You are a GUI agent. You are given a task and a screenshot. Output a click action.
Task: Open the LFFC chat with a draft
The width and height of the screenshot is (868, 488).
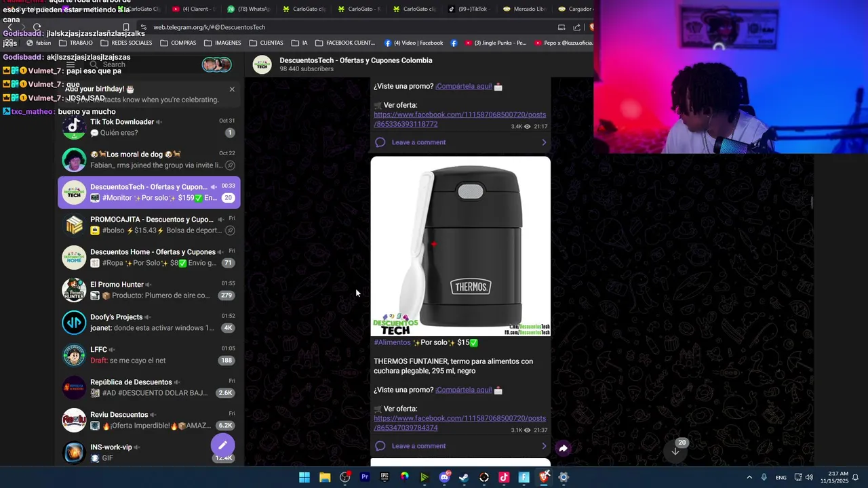[149, 355]
